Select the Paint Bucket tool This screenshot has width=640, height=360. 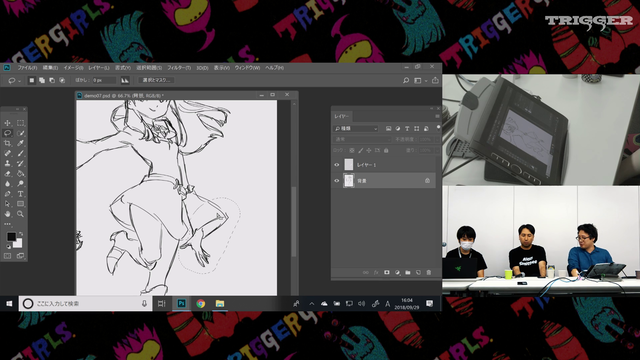[x=20, y=173]
